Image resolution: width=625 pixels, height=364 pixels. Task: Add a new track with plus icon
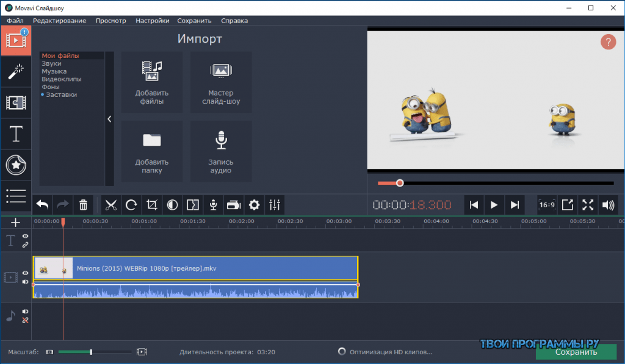(15, 222)
